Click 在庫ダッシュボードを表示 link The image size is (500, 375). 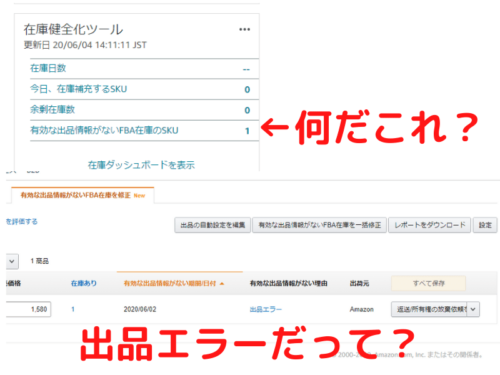[141, 165]
